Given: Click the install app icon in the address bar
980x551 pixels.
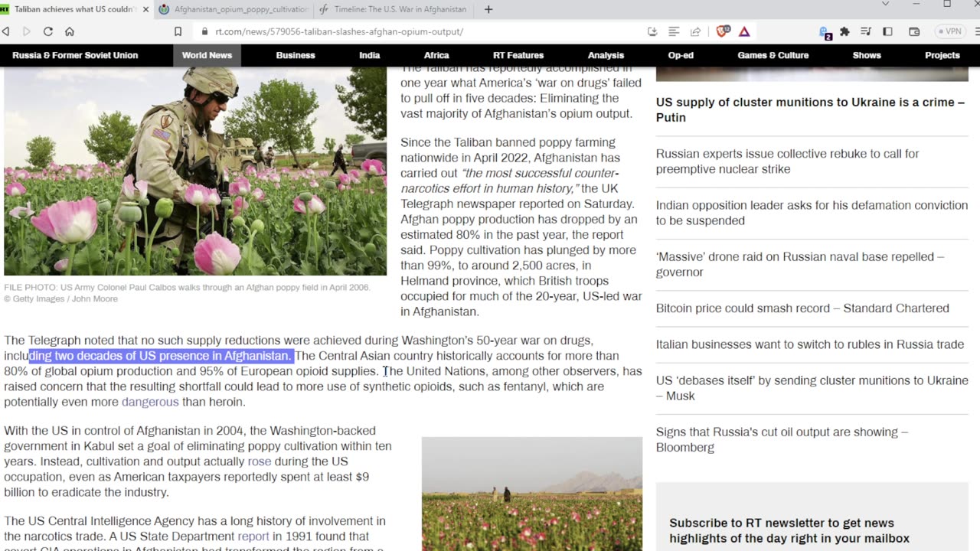Looking at the screenshot, I should click(652, 31).
